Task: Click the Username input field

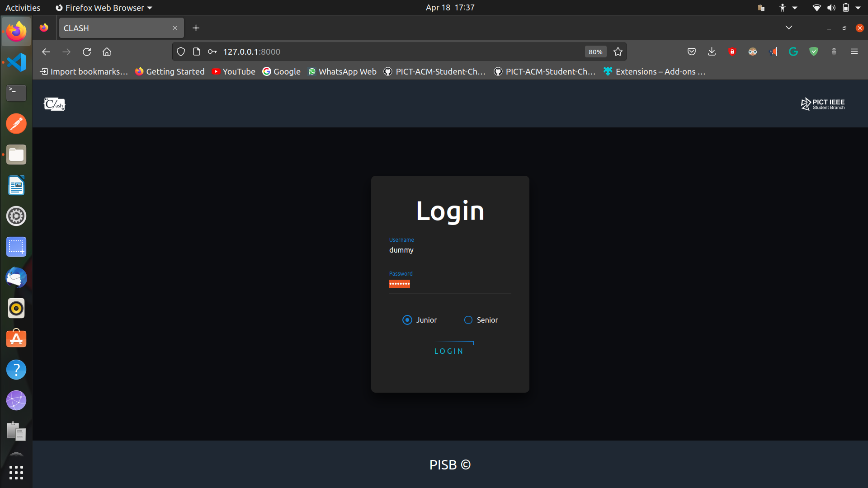Action: coord(449,250)
